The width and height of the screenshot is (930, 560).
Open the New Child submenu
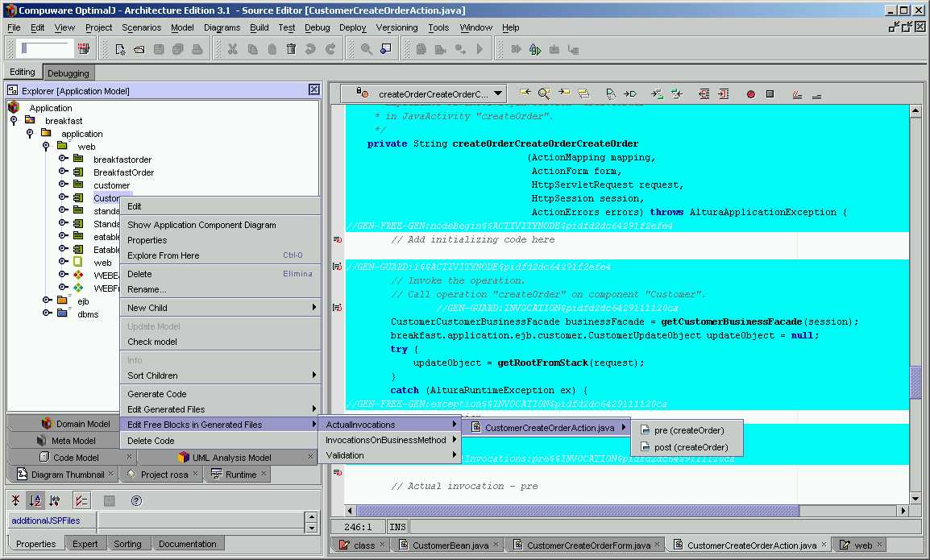point(221,307)
